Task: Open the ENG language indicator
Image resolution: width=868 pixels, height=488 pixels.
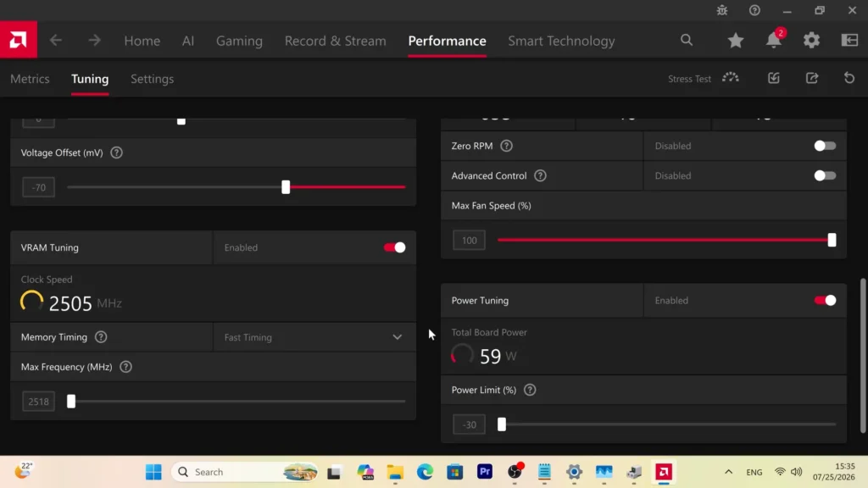Action: pyautogui.click(x=754, y=472)
